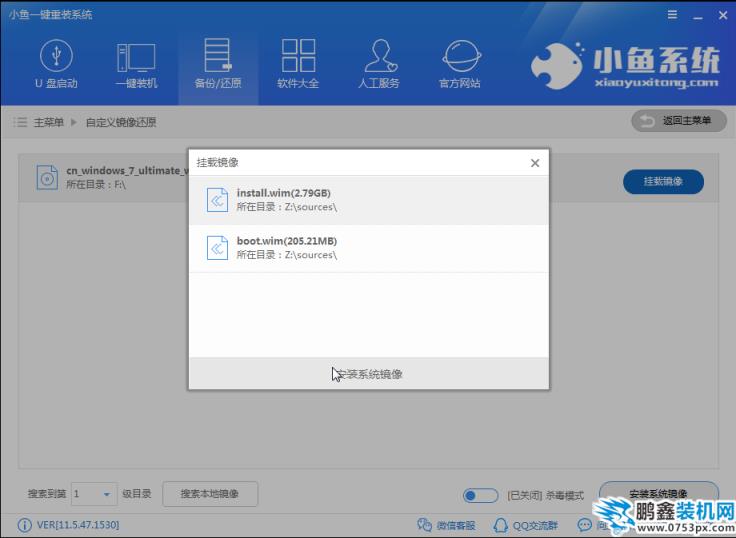This screenshot has width=736, height=538.
Task: Click the 搜索本地镜像 button
Action: (210, 494)
